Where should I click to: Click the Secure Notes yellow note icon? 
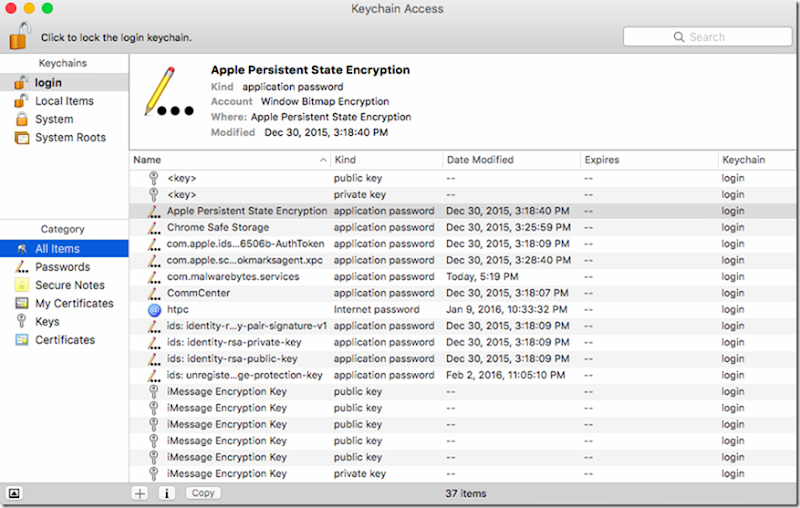(21, 285)
